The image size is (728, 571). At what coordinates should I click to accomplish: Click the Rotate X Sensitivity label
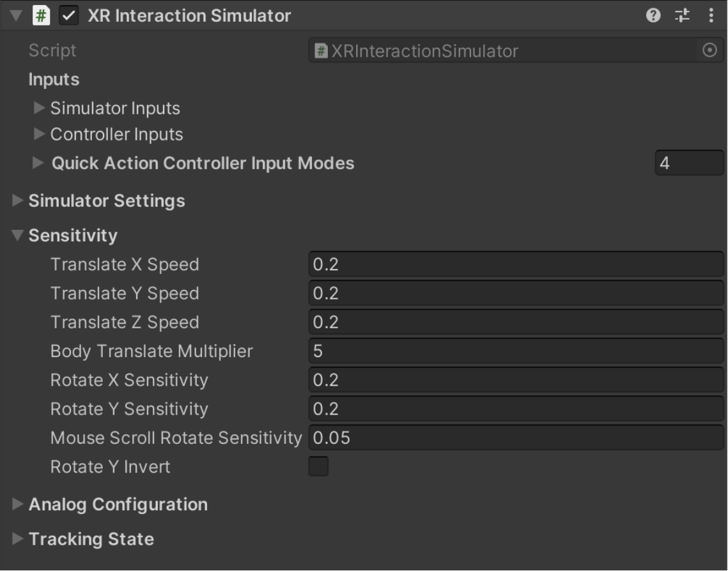click(129, 380)
